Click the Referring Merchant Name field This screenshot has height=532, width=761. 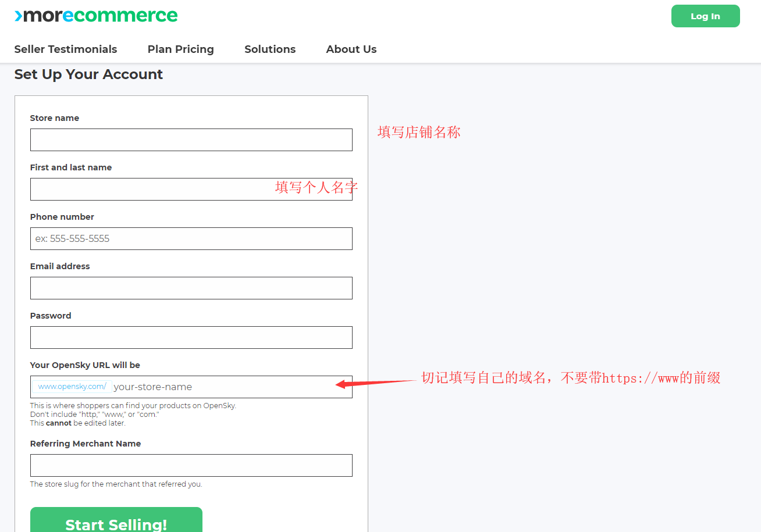191,465
